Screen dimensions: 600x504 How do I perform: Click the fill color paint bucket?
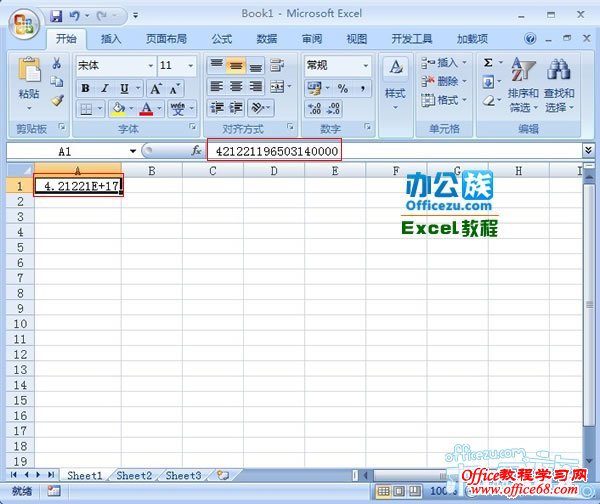118,108
